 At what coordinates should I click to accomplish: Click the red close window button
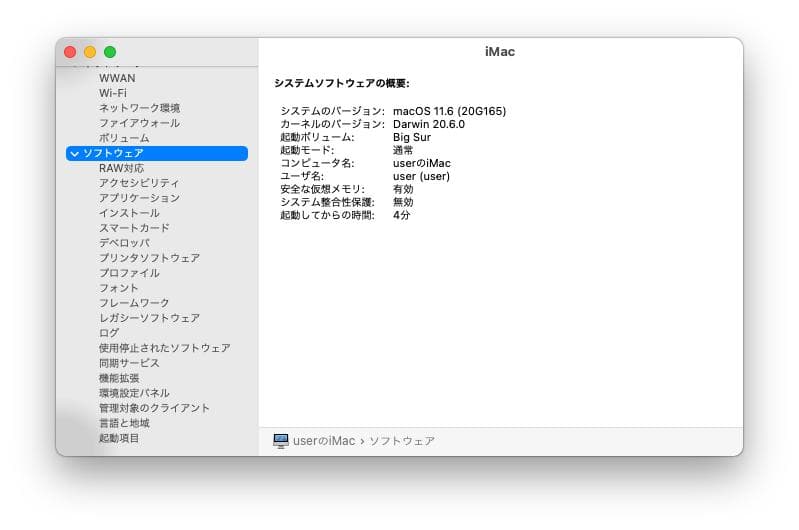pyautogui.click(x=70, y=52)
